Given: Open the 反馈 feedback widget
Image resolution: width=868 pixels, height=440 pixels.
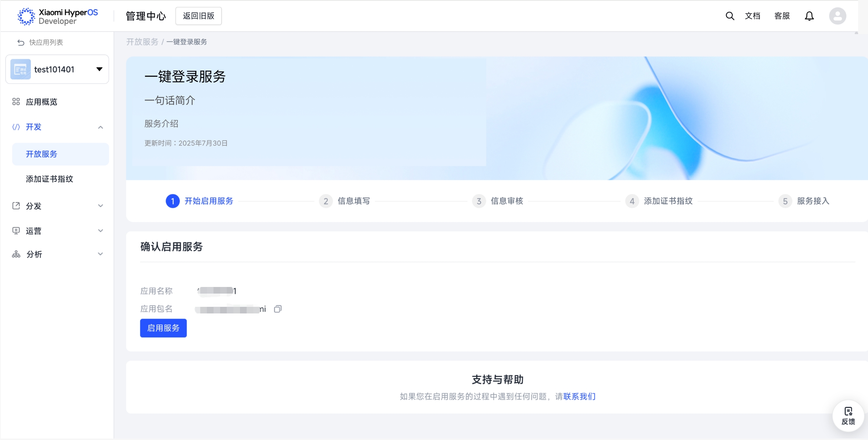Looking at the screenshot, I should tap(848, 416).
